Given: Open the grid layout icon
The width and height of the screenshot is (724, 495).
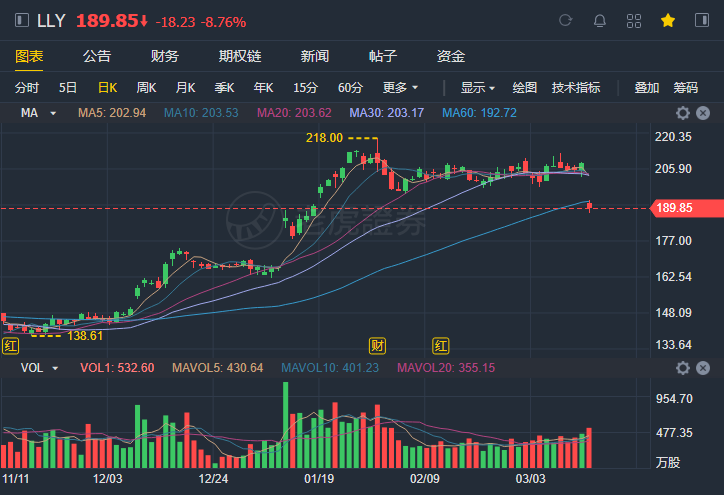Looking at the screenshot, I should tap(633, 20).
